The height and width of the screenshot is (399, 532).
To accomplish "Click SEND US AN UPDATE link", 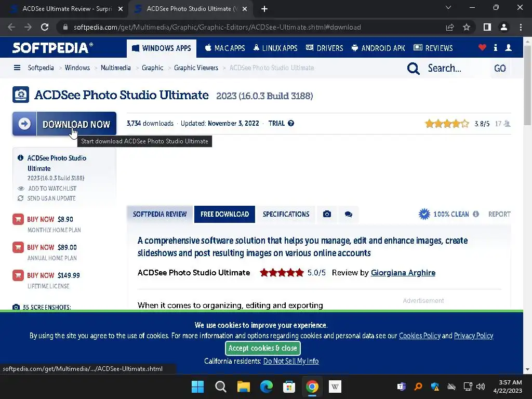I will (51, 198).
